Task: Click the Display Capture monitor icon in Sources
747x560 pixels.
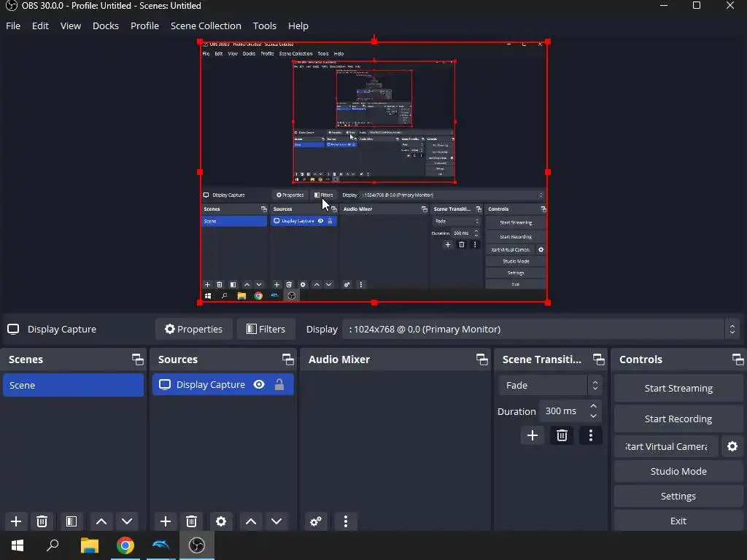Action: (165, 385)
